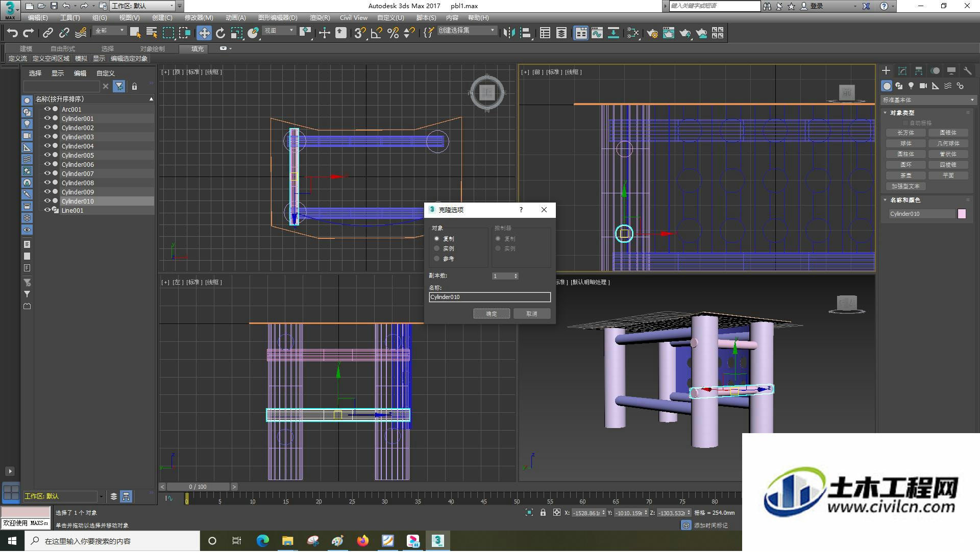The image size is (980, 552).
Task: Activate the Unlink Selection tool
Action: pyautogui.click(x=64, y=33)
